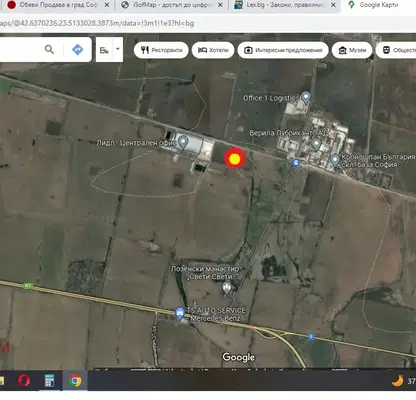Screen dimensions: 416x400
Task: Click the Кроношпан България pin
Action: tap(335, 160)
